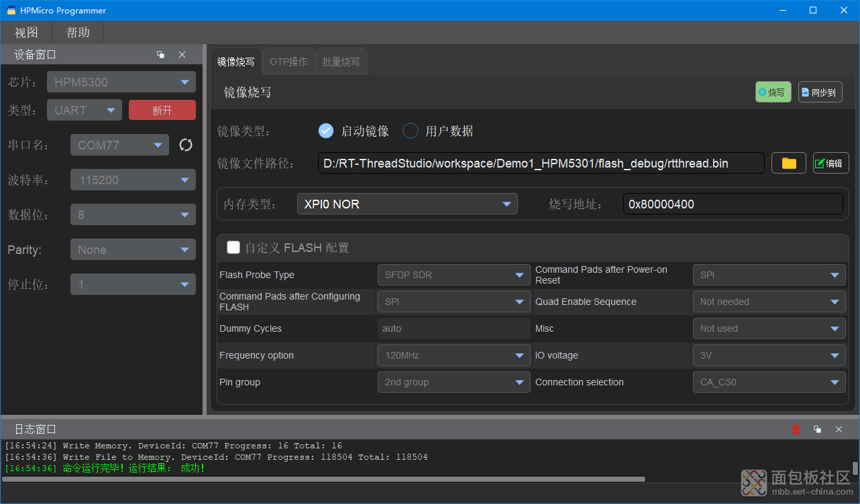Image resolution: width=860 pixels, height=504 pixels.
Task: Enable the 自定义 FLASH 配置 checkbox
Action: coord(233,247)
